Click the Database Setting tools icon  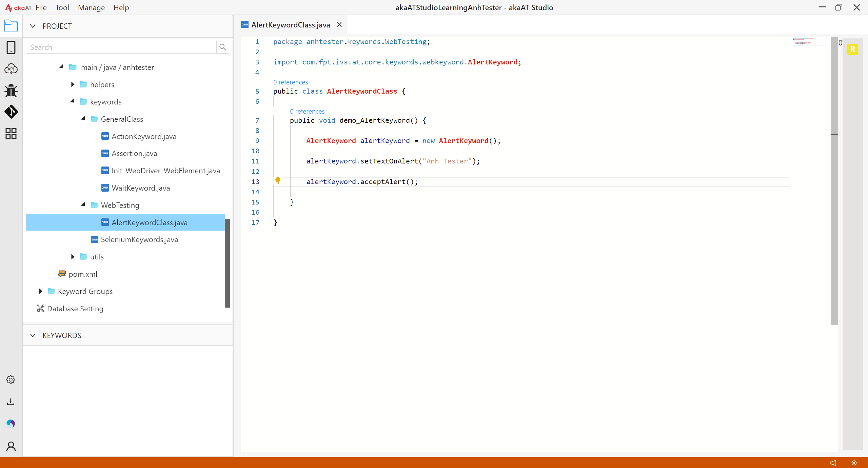41,309
